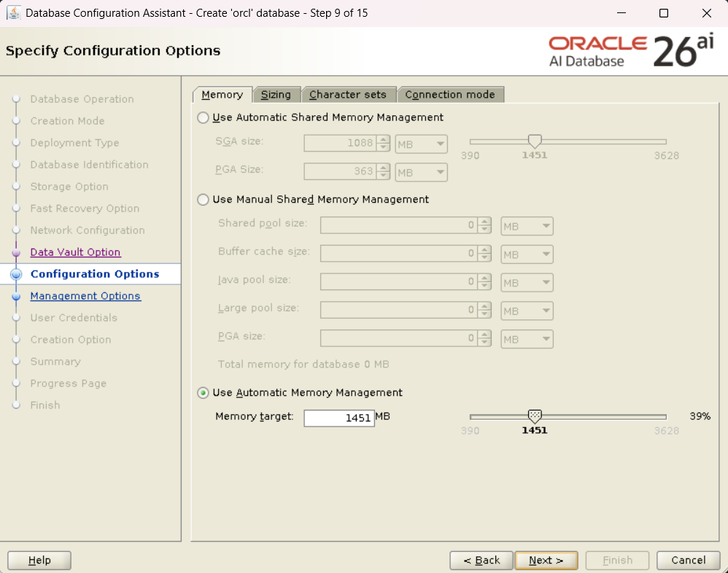
Task: Select Use Manual Shared Memory Management
Action: click(x=203, y=200)
